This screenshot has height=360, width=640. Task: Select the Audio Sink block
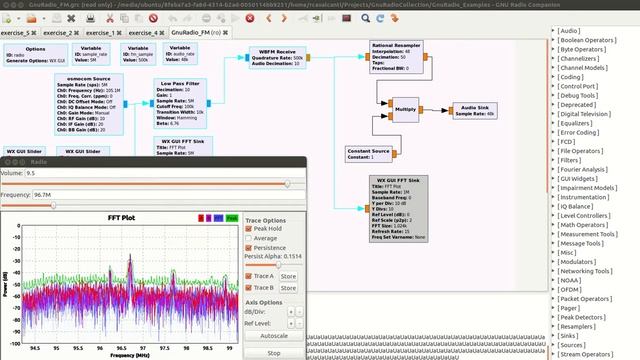click(x=475, y=111)
